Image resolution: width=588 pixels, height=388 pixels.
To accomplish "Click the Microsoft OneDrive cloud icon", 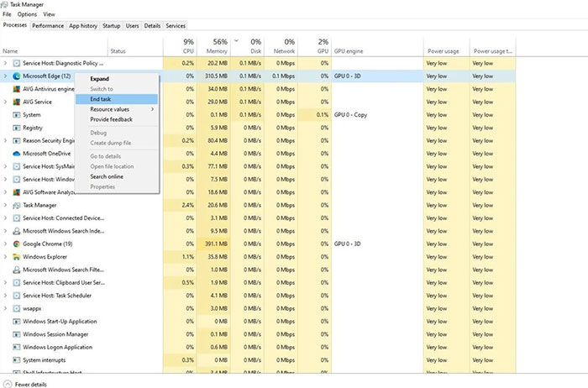I will [x=17, y=153].
